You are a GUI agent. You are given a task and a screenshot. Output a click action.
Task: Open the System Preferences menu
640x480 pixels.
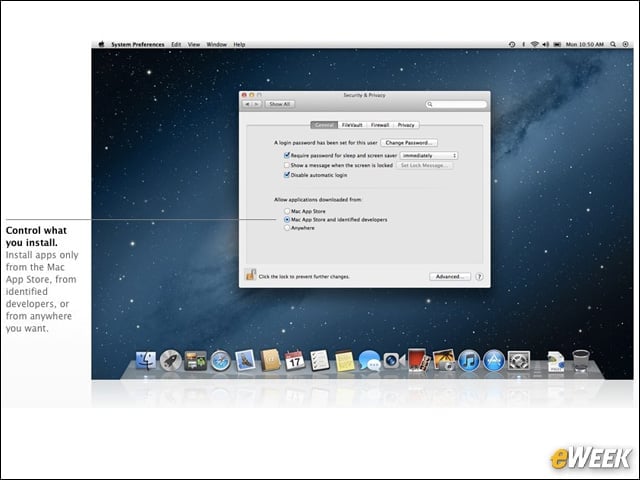pyautogui.click(x=138, y=44)
